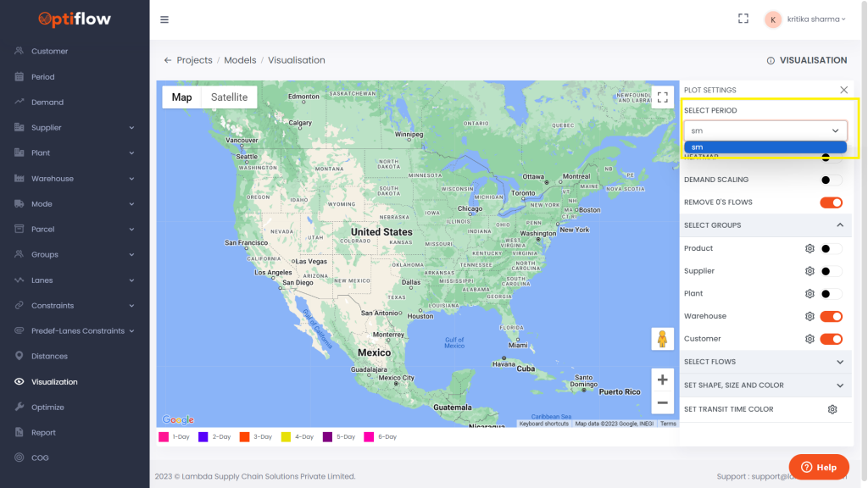Click the map fullscreen view icon
868x488 pixels.
point(662,97)
